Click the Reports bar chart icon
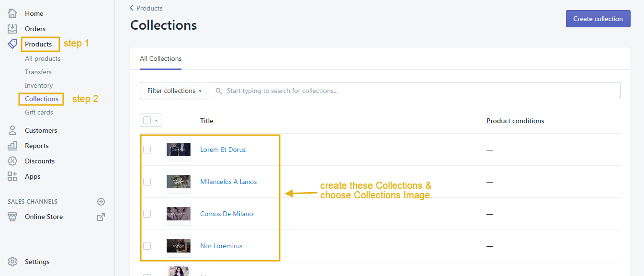644x276 pixels. pyautogui.click(x=12, y=146)
